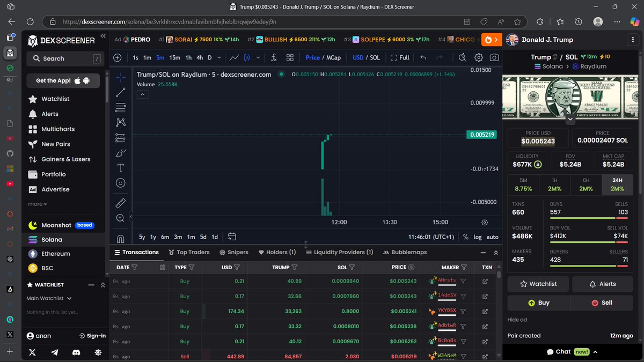Open the emoji icons tool

[x=121, y=183]
